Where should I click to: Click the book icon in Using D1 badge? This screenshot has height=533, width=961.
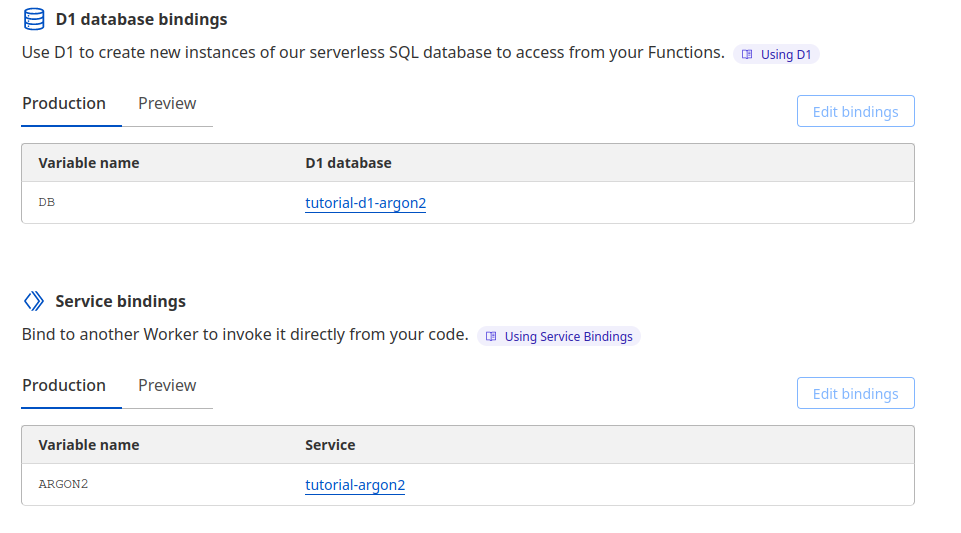point(747,55)
